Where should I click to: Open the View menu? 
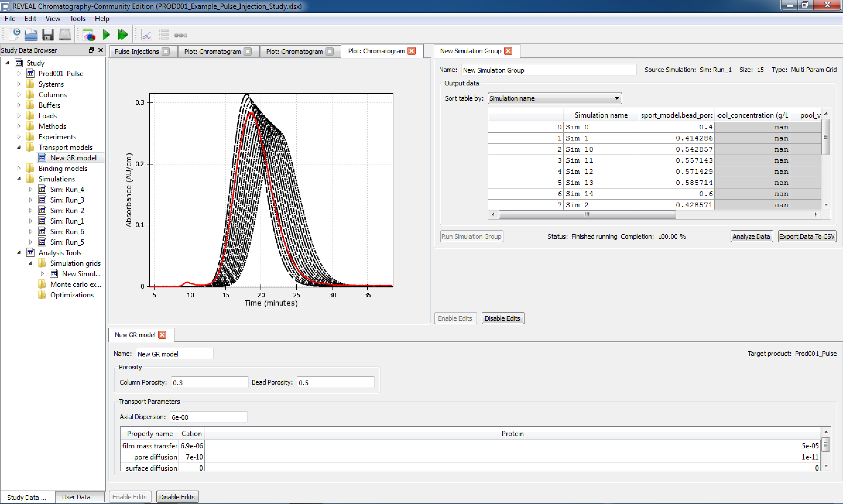tap(53, 19)
